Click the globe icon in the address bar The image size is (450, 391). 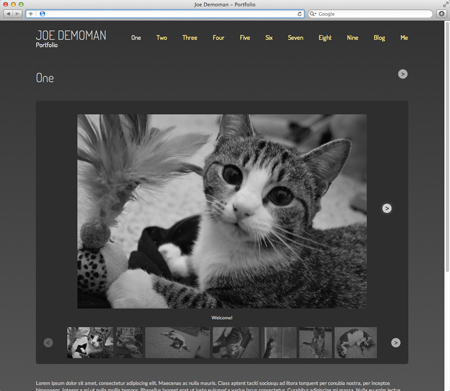(42, 14)
